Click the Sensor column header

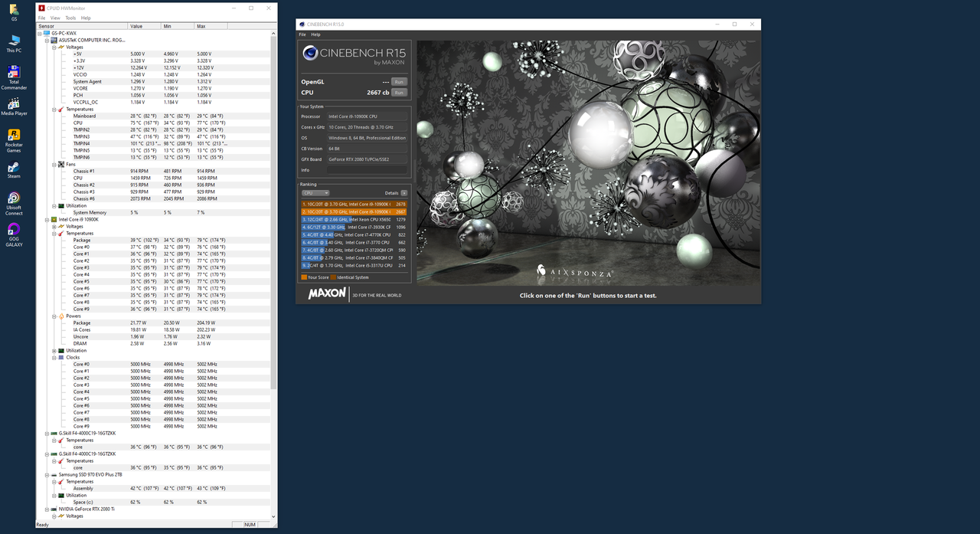[x=82, y=26]
